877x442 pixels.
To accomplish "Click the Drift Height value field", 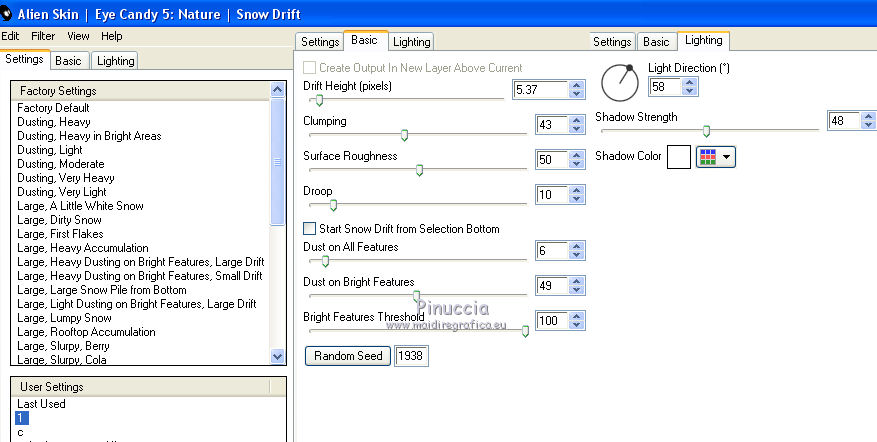I will (x=541, y=90).
